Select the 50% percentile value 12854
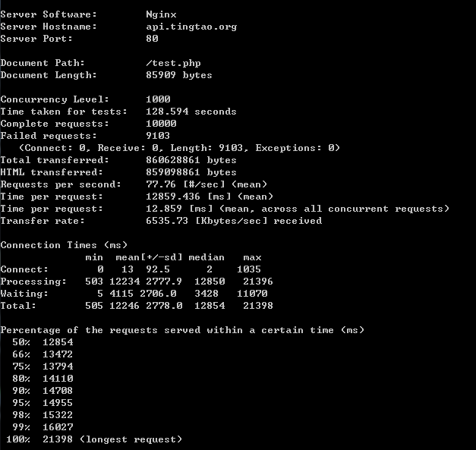The image size is (476, 450). tap(58, 342)
